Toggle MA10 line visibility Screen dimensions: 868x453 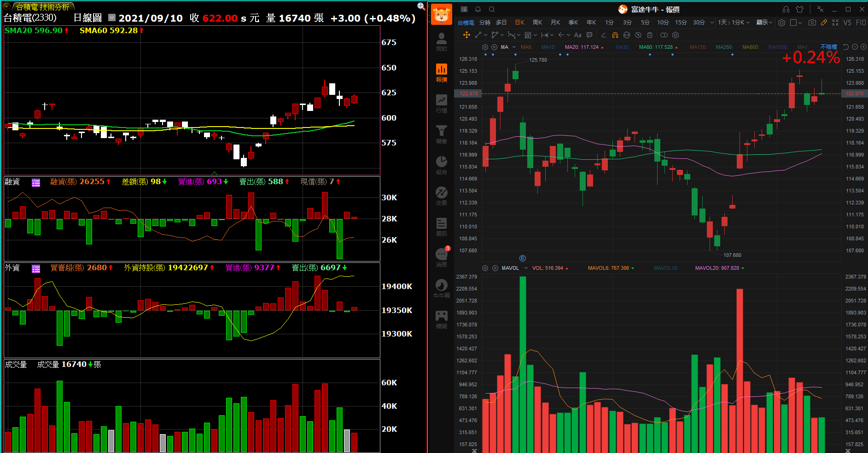click(548, 47)
